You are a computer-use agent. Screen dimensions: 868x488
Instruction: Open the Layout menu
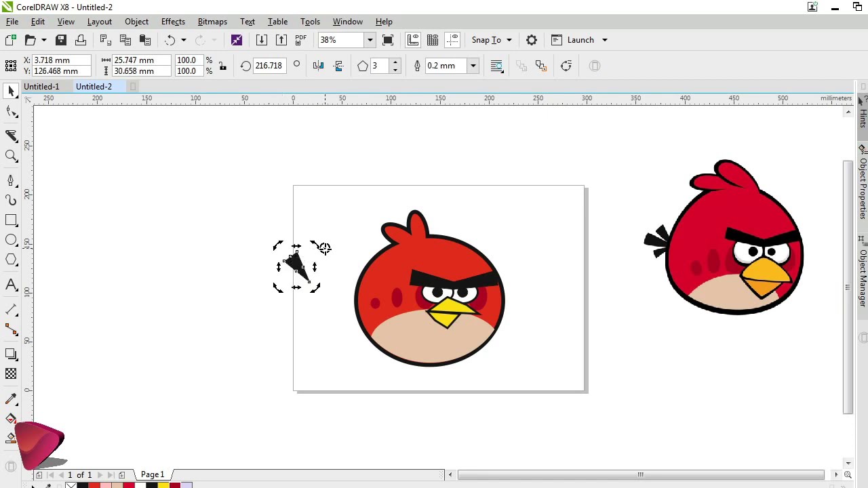[100, 22]
